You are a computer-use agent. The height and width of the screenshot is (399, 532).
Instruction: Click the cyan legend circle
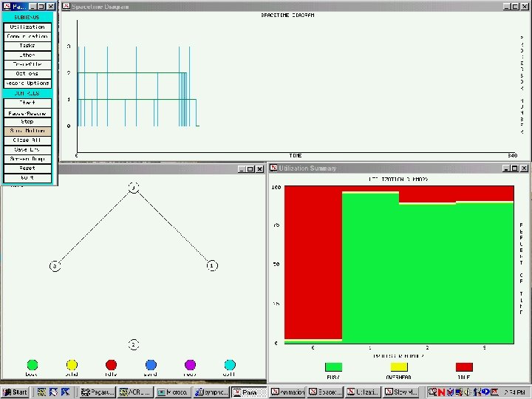point(230,365)
